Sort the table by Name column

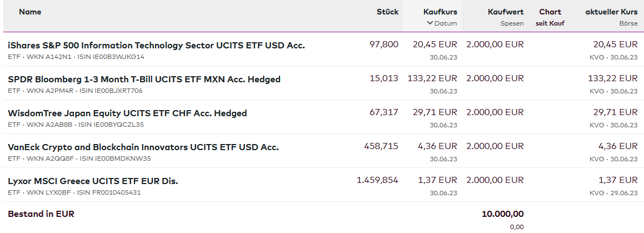click(x=30, y=12)
